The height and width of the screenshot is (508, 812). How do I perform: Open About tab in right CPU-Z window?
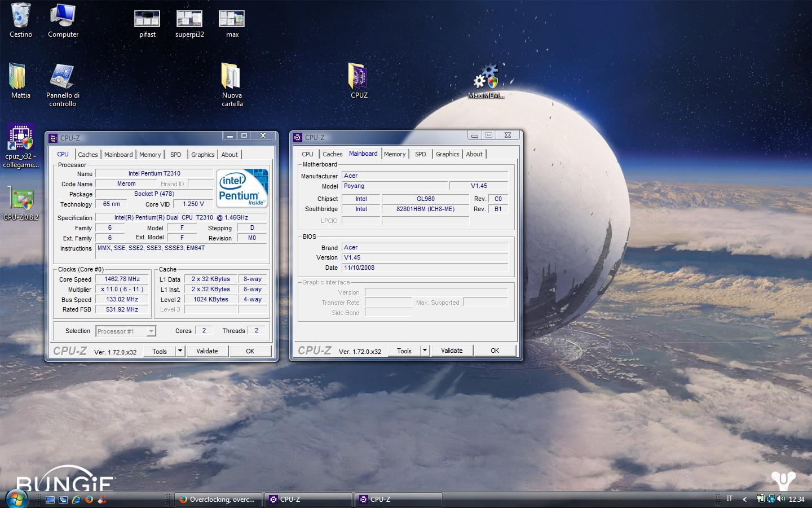pyautogui.click(x=474, y=154)
